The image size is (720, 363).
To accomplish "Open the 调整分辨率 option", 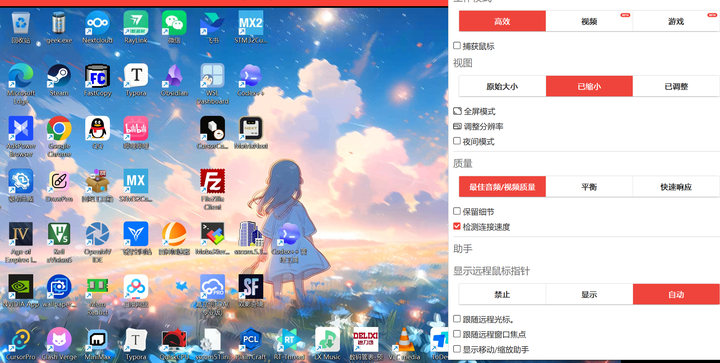I will (478, 126).
